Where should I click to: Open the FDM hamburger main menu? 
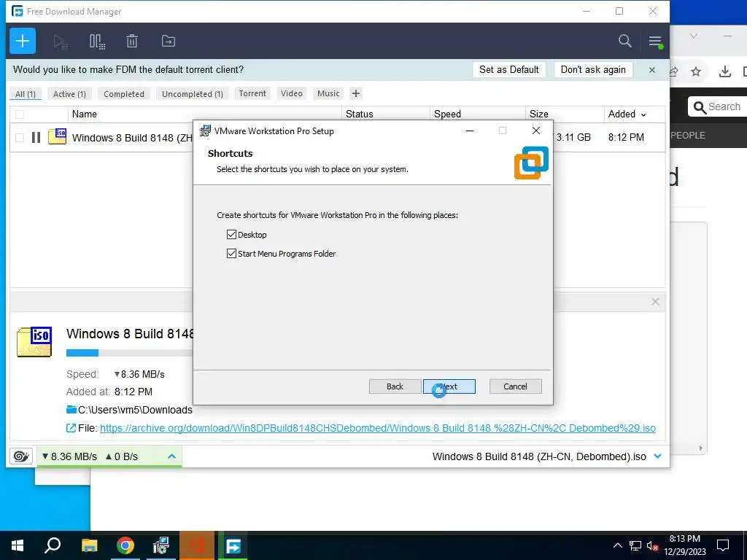click(x=656, y=42)
